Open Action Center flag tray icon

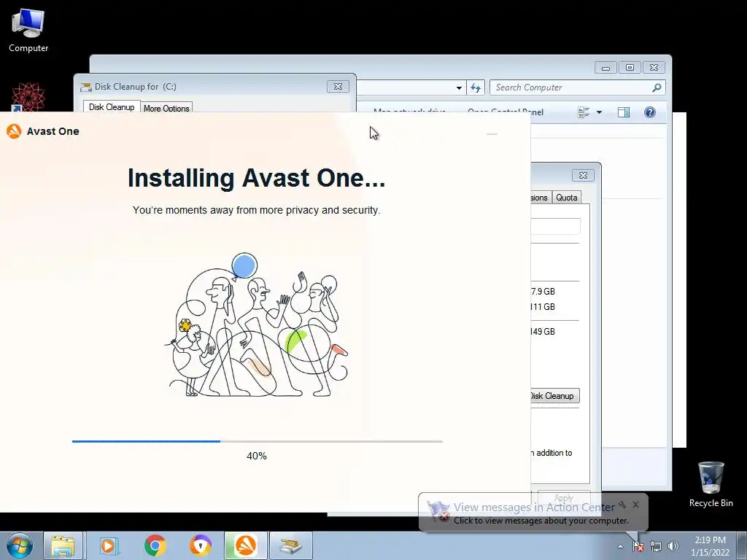click(638, 547)
